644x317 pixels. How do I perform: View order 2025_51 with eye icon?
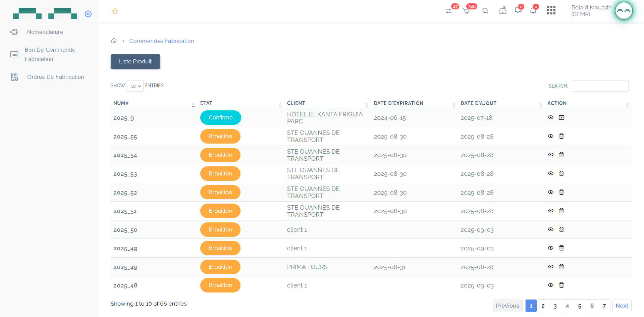coord(551,211)
